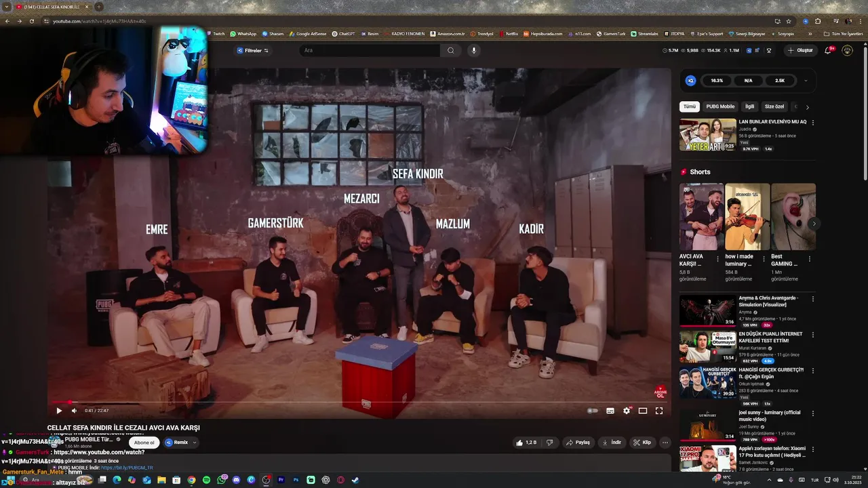This screenshot has width=868, height=488.
Task: Bookmark this page with the star icon
Action: (789, 21)
